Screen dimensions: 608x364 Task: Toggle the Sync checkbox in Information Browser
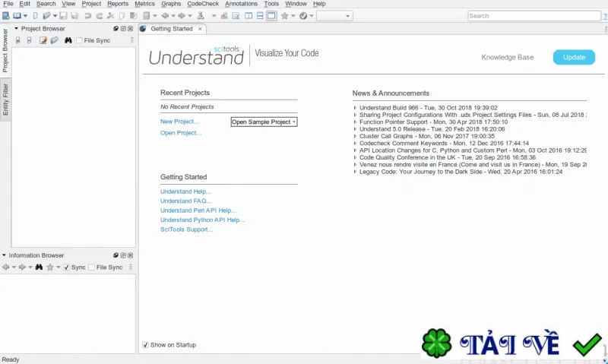(66, 267)
